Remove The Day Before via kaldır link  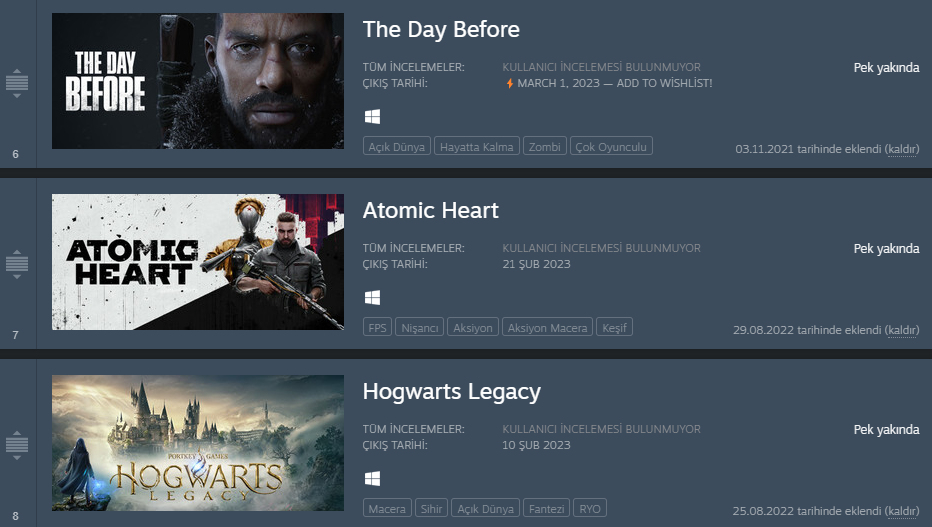(902, 149)
